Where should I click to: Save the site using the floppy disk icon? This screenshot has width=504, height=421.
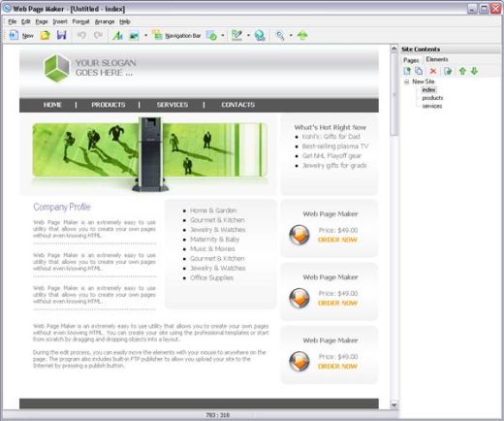[61, 35]
